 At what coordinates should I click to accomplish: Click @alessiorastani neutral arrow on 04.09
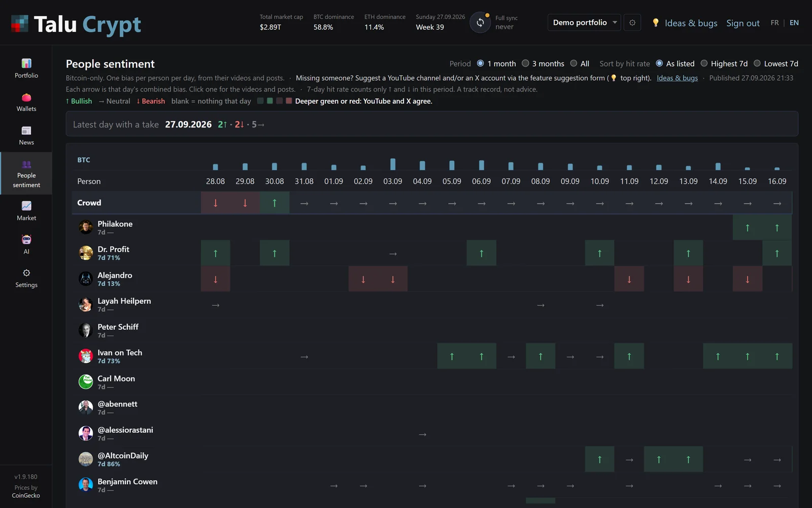coord(422,434)
